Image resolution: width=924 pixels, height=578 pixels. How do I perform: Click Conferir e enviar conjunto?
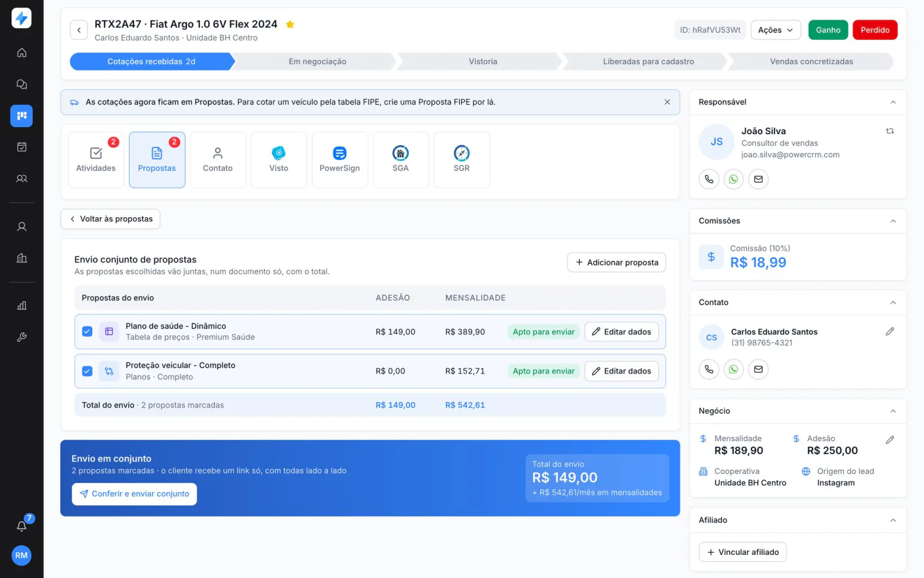pyautogui.click(x=134, y=494)
